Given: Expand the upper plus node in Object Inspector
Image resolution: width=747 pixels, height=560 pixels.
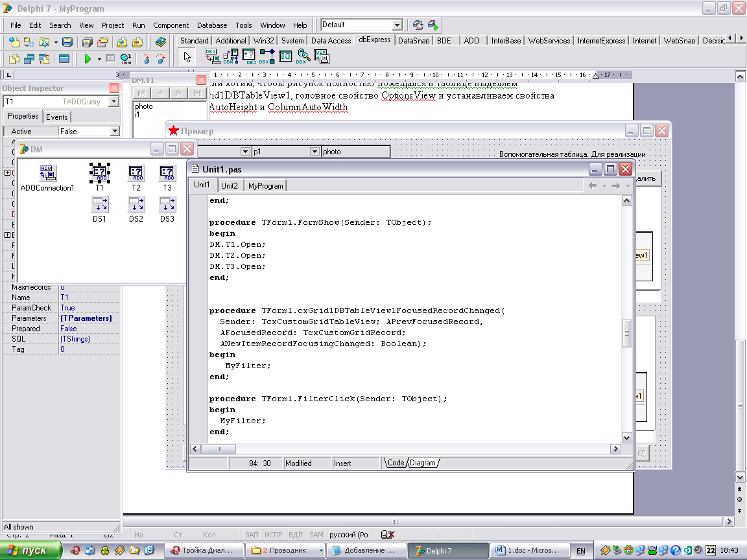Looking at the screenshot, I should (7, 172).
